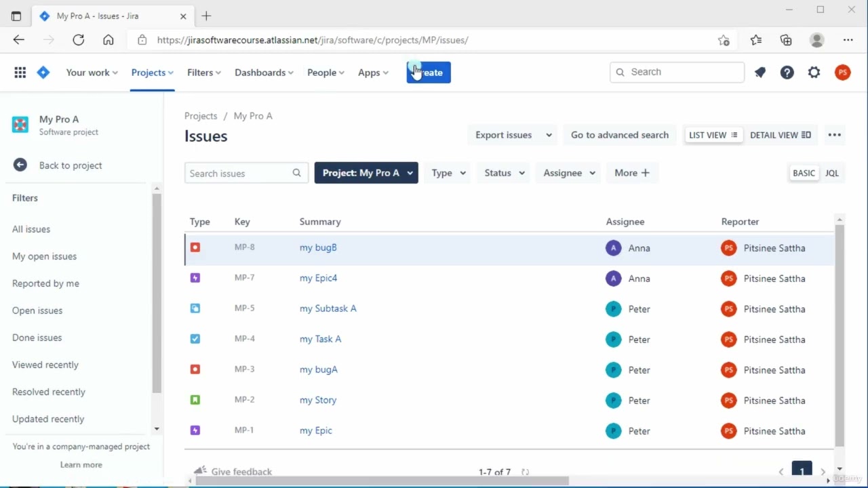The width and height of the screenshot is (868, 488).
Task: Click Anna's avatar on the MP-8 row
Action: (x=613, y=248)
